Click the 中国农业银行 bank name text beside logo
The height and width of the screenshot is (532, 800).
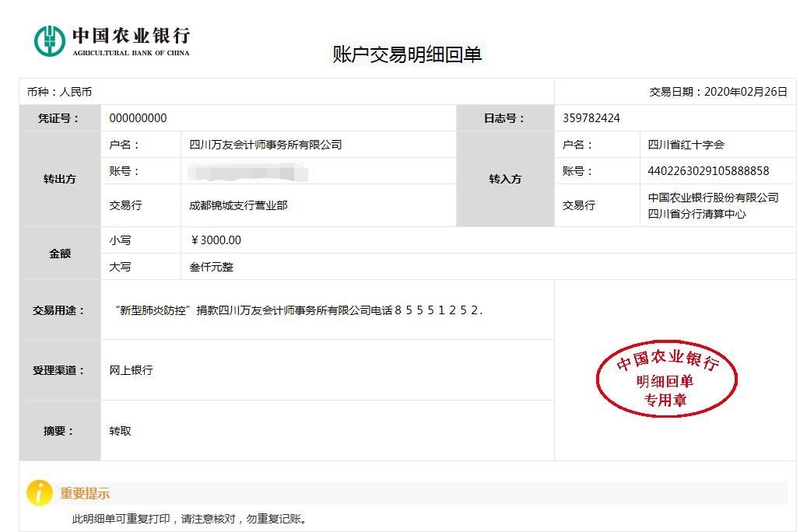pyautogui.click(x=131, y=37)
